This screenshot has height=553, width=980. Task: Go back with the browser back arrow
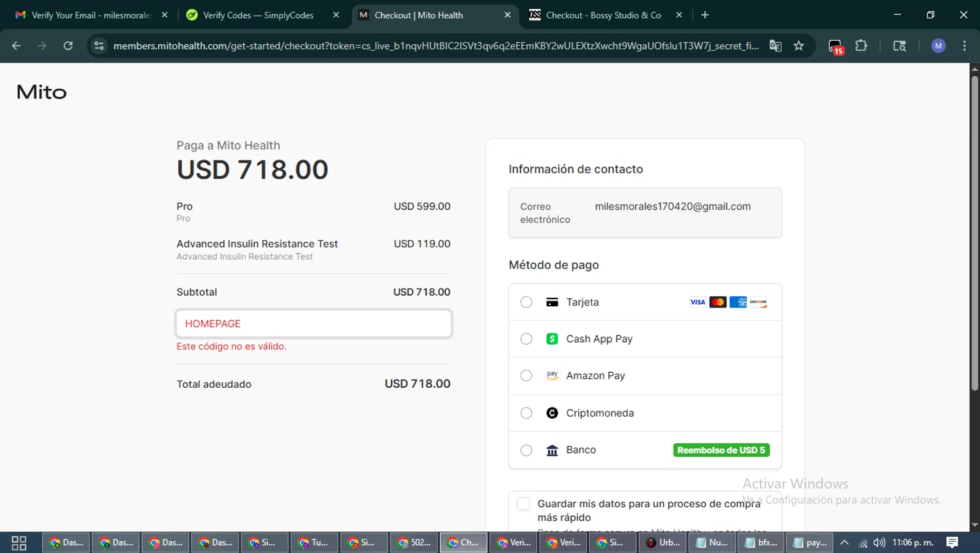pos(16,46)
